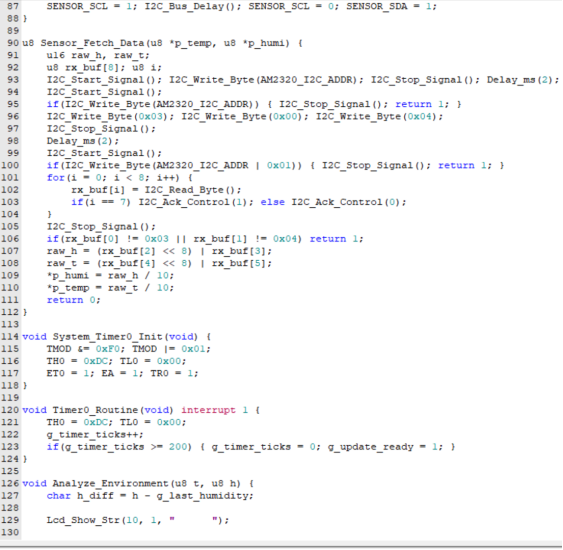Click line number 130 in the gutter
563x550 pixels.
point(10,531)
